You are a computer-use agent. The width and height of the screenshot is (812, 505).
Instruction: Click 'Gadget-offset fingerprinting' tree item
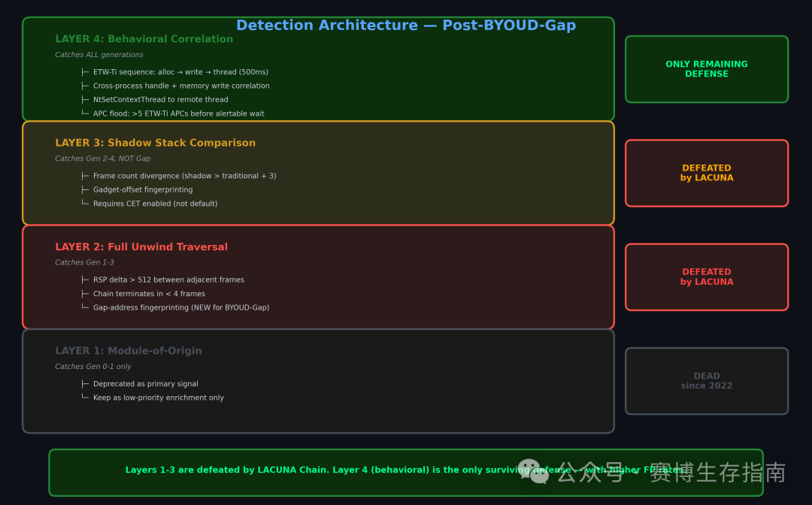[x=143, y=190]
